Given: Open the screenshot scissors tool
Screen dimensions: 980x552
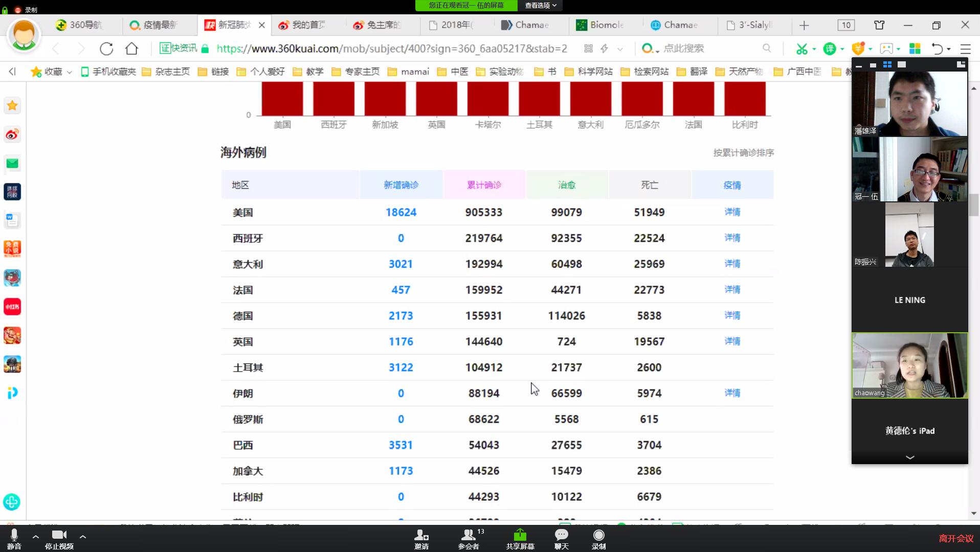Looking at the screenshot, I should click(801, 49).
